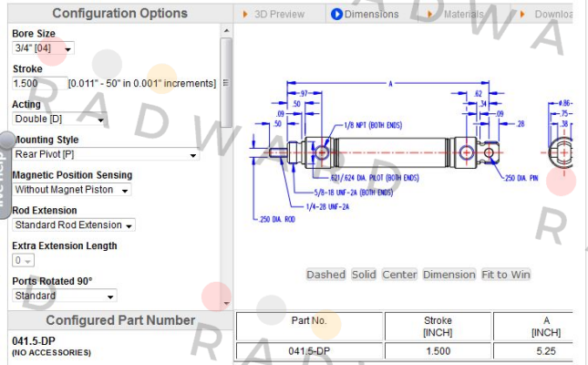This screenshot has height=365, width=588.
Task: Switch to the Dimensions tab
Action: (371, 15)
